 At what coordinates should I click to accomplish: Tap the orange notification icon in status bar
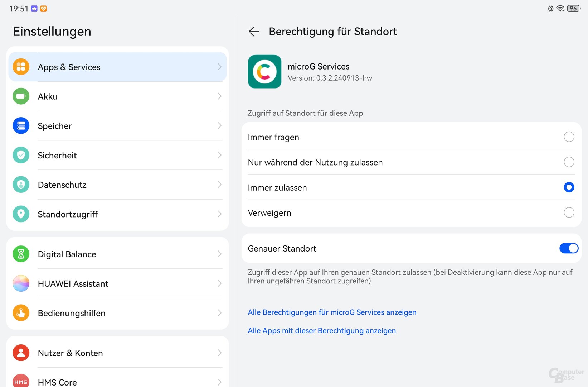[x=43, y=9]
